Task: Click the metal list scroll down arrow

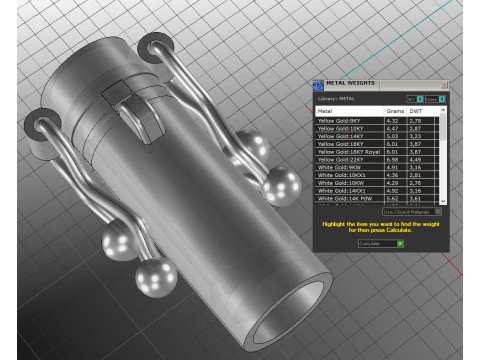Action: [x=443, y=201]
